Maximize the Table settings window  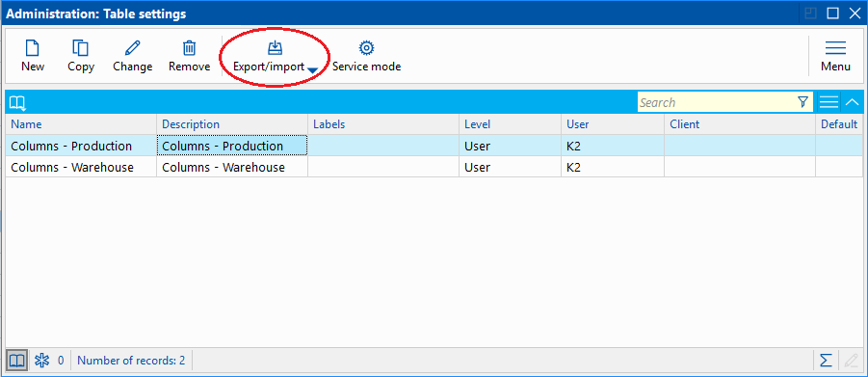833,13
